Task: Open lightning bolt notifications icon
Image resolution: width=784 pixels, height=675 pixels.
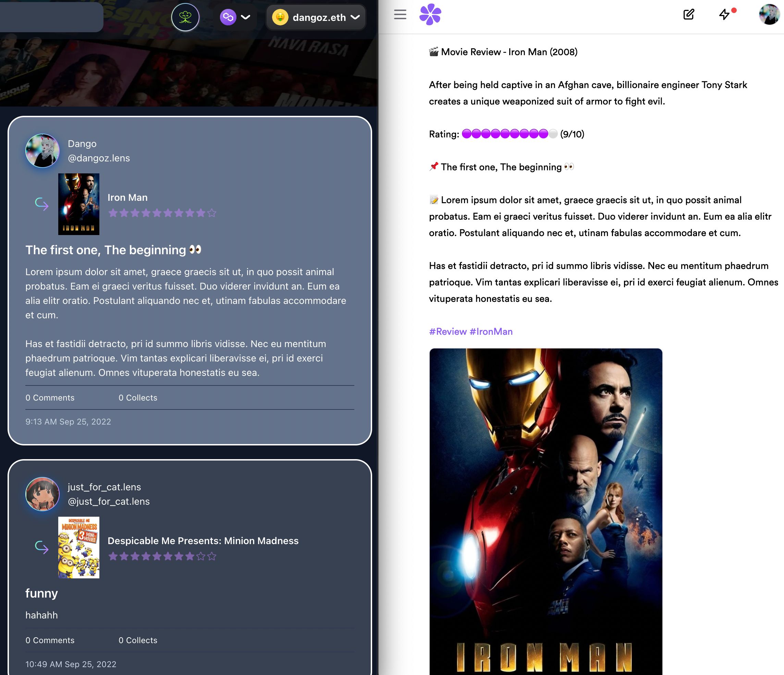Action: click(x=724, y=15)
